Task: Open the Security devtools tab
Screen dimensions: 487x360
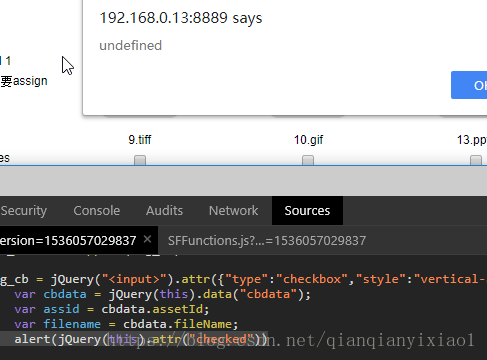Action: click(x=23, y=211)
